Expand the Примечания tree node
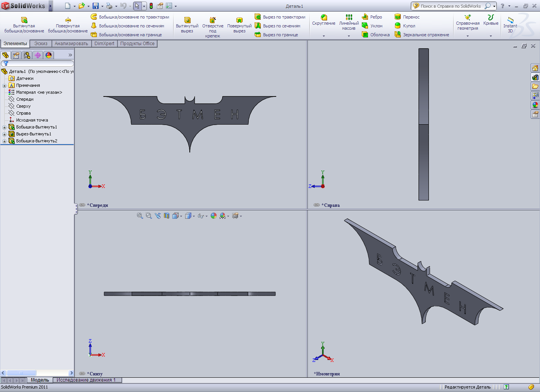540x392 pixels. 4,86
